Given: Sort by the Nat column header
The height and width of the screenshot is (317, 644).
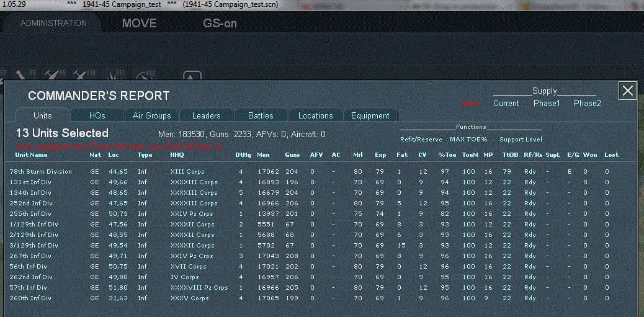Looking at the screenshot, I should pos(94,155).
